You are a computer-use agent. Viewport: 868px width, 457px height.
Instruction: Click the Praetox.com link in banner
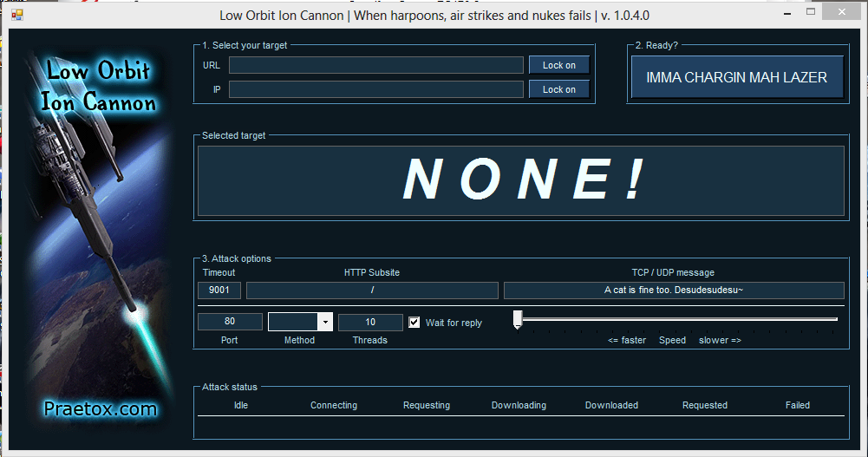coord(101,408)
